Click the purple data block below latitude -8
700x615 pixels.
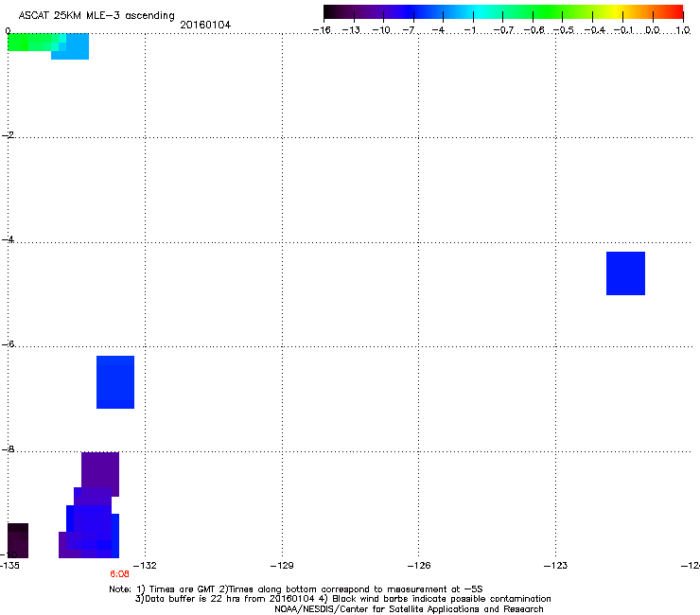100,470
